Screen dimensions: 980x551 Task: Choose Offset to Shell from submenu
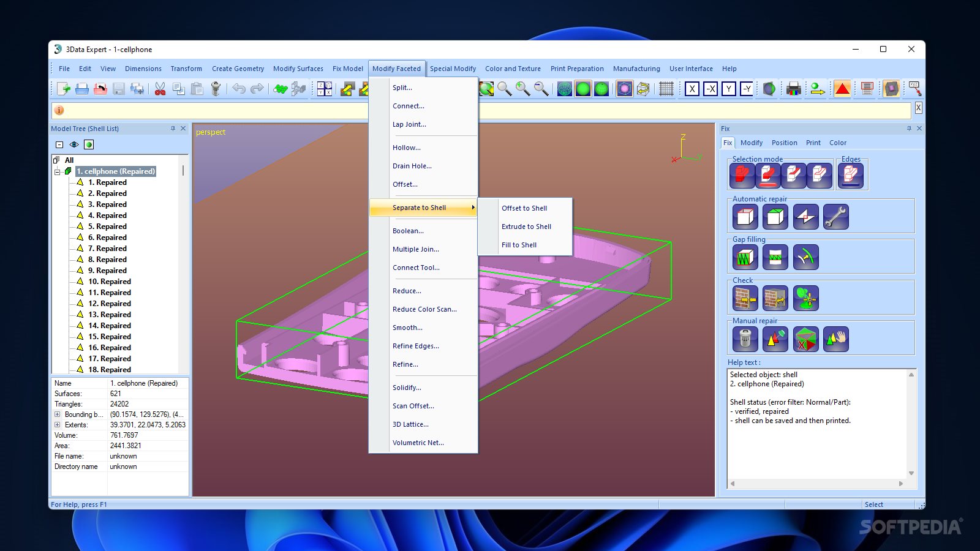pyautogui.click(x=524, y=208)
